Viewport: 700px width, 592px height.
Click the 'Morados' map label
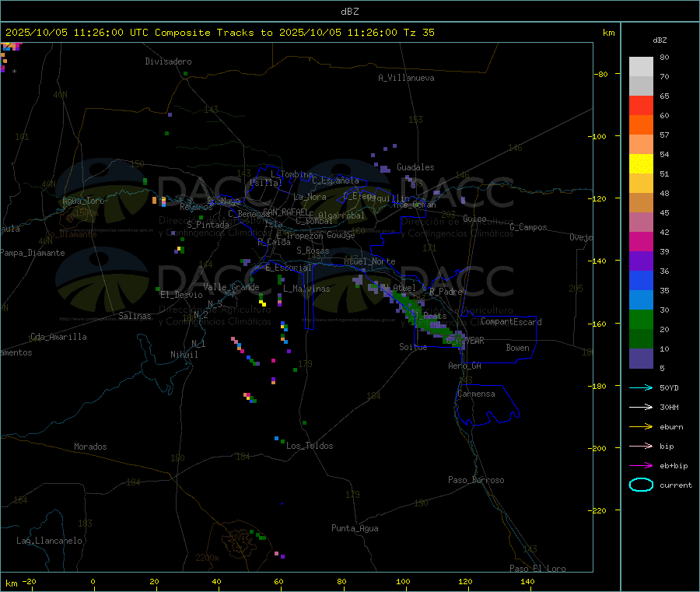tap(90, 447)
